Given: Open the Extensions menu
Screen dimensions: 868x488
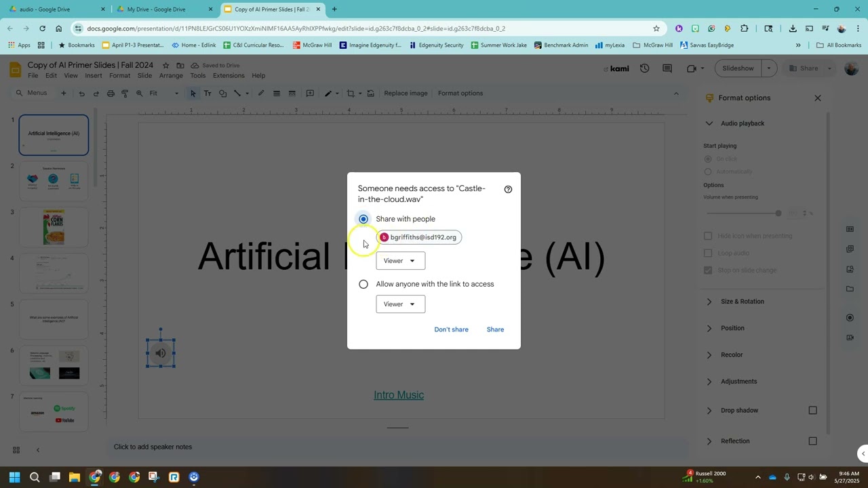Looking at the screenshot, I should point(229,76).
